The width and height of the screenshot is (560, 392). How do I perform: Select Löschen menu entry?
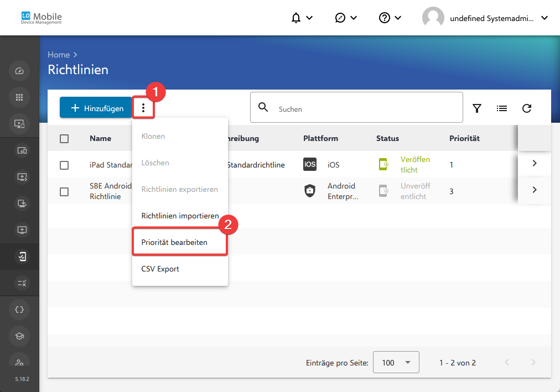pyautogui.click(x=180, y=163)
